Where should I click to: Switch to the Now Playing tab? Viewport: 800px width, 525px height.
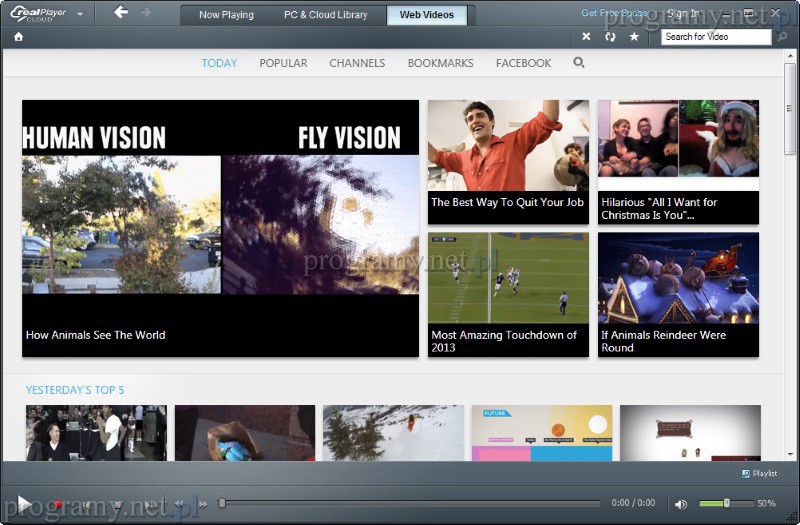coord(226,15)
